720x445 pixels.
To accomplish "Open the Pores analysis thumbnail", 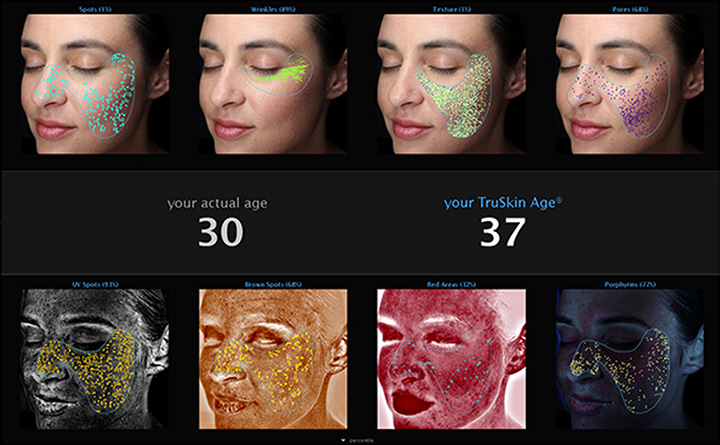I will pyautogui.click(x=630, y=84).
